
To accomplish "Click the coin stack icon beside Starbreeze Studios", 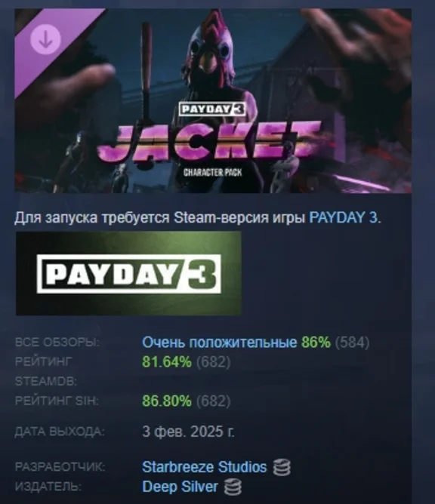I will pyautogui.click(x=282, y=467).
